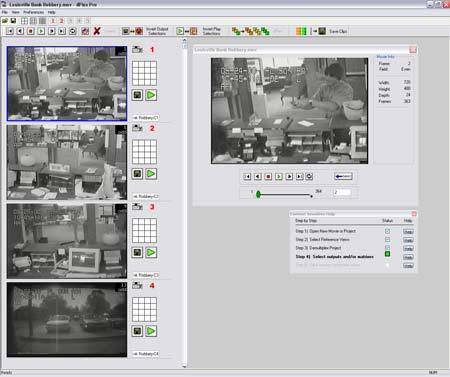Click the camera icon beside number 3
This screenshot has width=450, height=377.
click(x=137, y=207)
